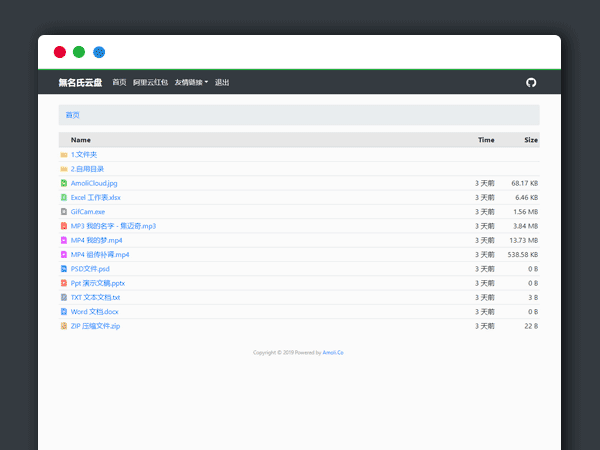
Task: Go to 首页 in the navigation bar
Action: tap(119, 82)
